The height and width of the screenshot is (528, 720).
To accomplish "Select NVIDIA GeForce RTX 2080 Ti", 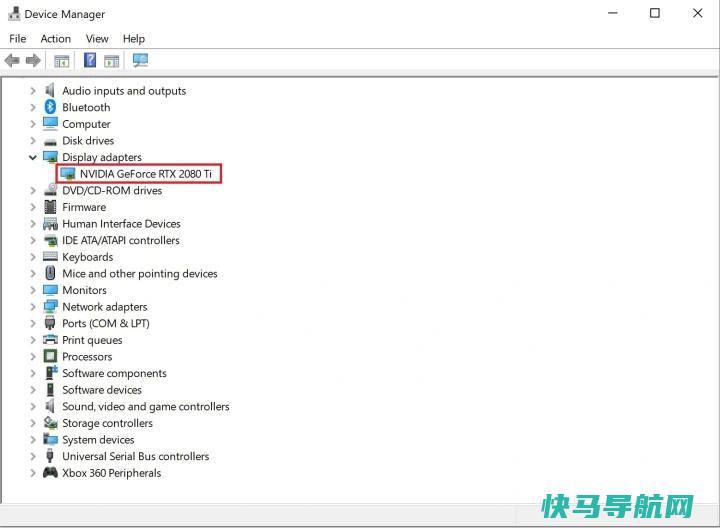I will 146,174.
